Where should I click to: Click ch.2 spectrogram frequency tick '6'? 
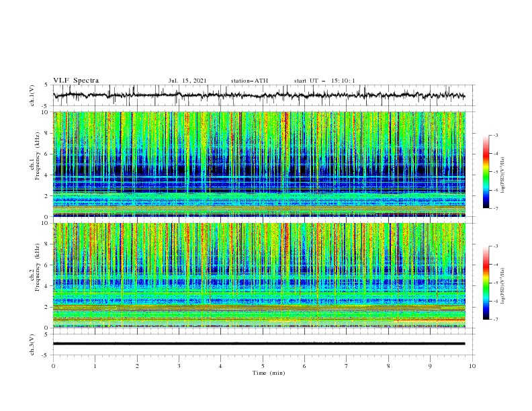click(x=48, y=265)
